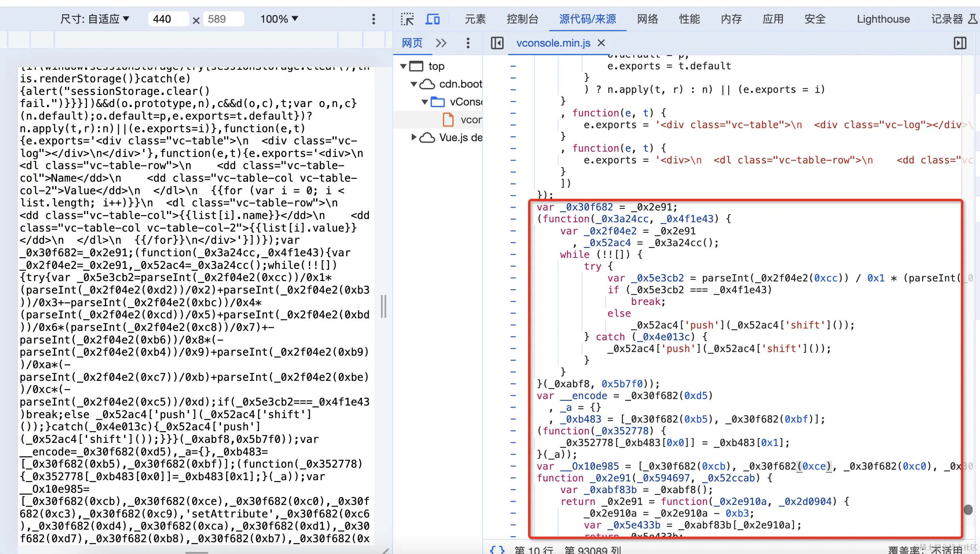Open navigator pane three-dot menu
Viewport: 980px width, 554px height.
[x=468, y=43]
